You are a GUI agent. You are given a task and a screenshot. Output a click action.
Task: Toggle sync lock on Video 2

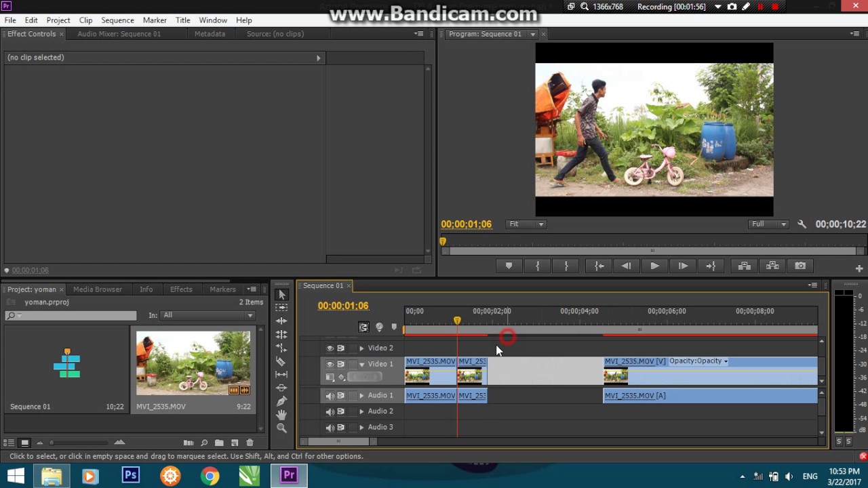(x=341, y=348)
